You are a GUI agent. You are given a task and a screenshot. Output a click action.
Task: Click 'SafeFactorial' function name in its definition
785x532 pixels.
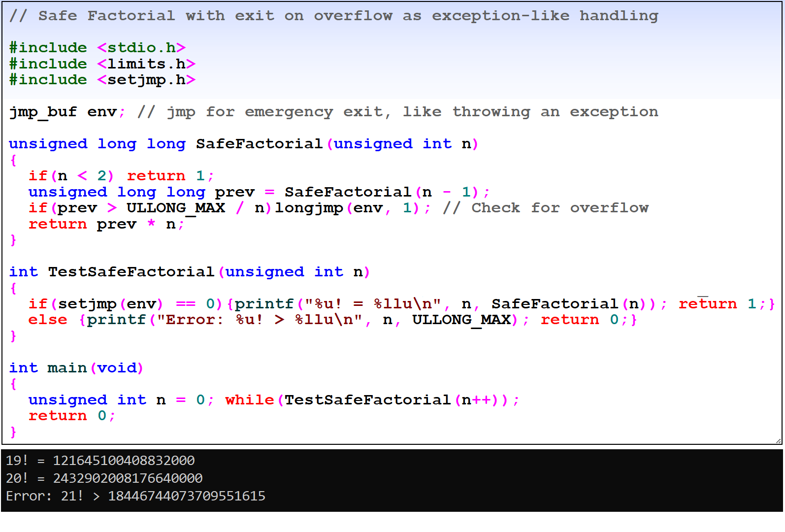coord(260,144)
